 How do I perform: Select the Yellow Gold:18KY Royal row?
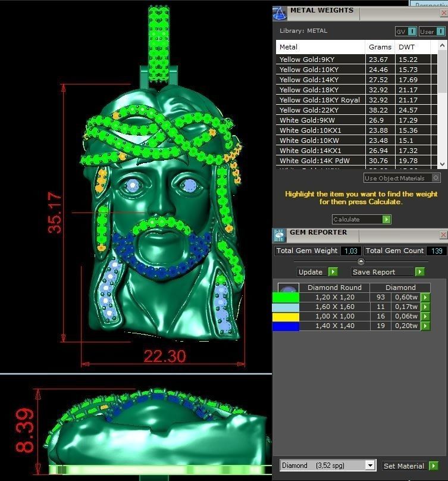(x=356, y=100)
